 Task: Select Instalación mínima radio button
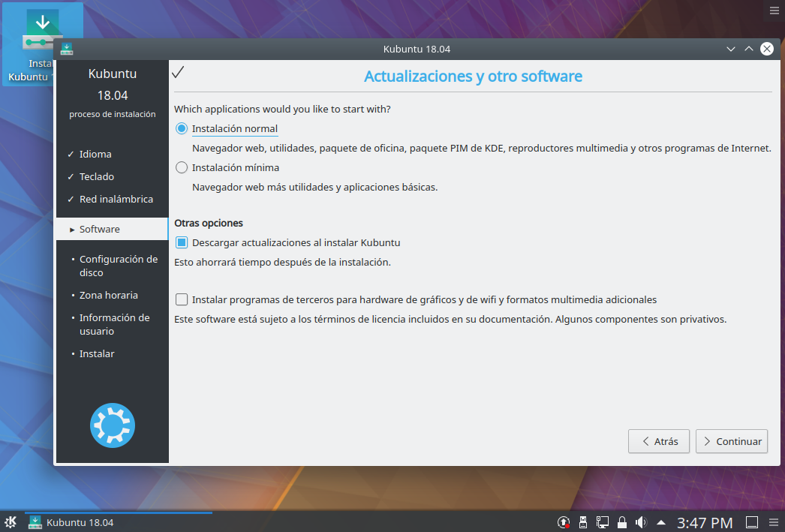182,167
